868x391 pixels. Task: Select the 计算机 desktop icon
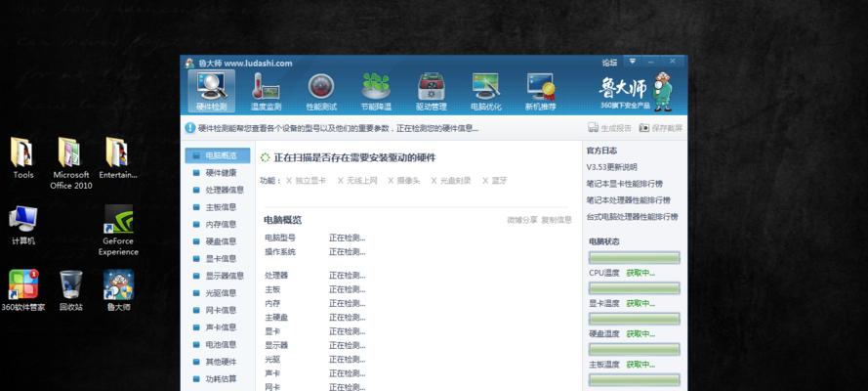point(23,226)
